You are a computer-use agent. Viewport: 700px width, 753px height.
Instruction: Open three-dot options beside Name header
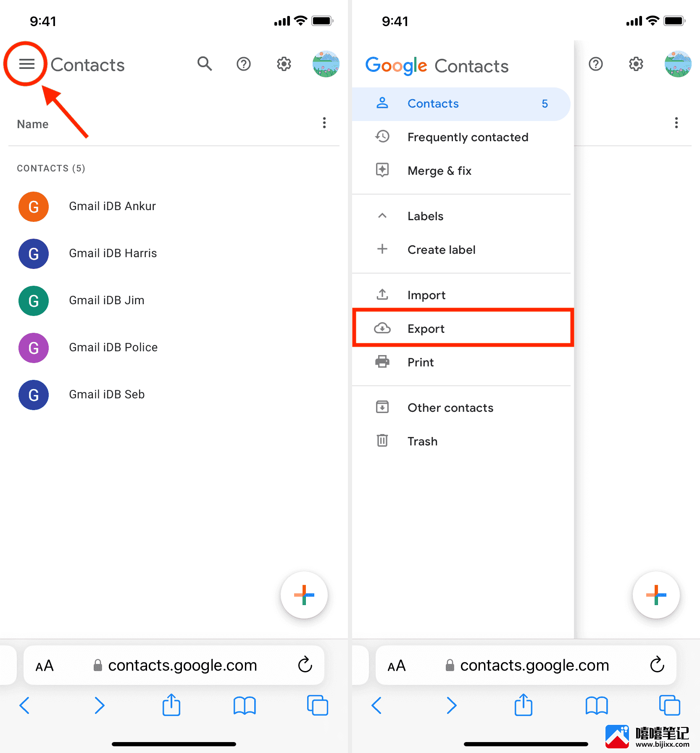click(x=324, y=123)
